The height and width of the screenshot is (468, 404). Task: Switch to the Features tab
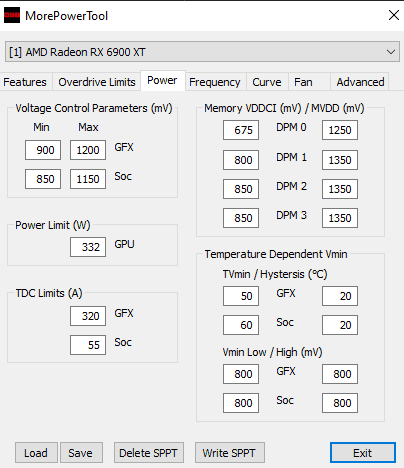25,82
